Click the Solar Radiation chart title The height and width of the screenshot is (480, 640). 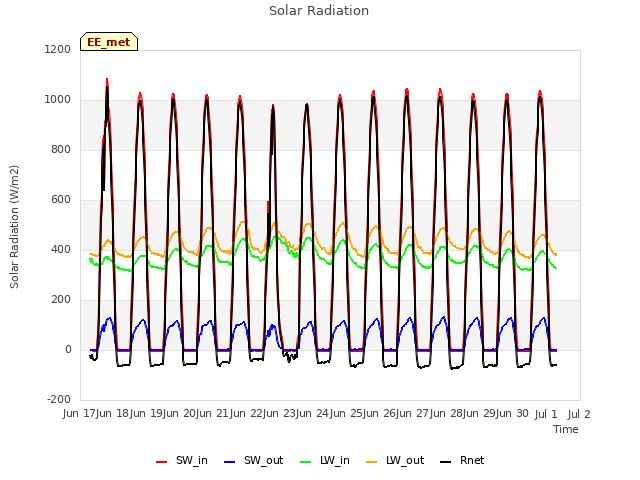319,11
